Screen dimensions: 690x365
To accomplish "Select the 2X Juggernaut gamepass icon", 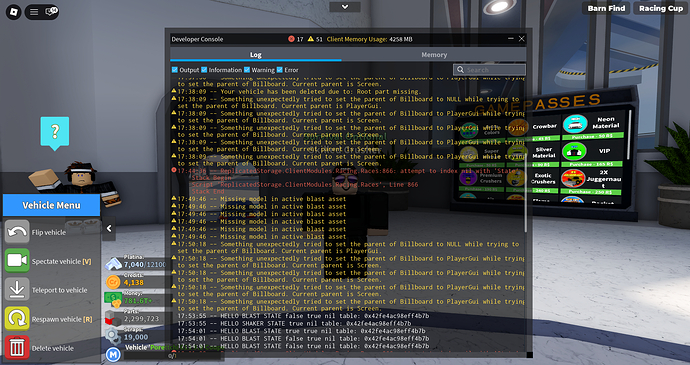I will pyautogui.click(x=573, y=178).
